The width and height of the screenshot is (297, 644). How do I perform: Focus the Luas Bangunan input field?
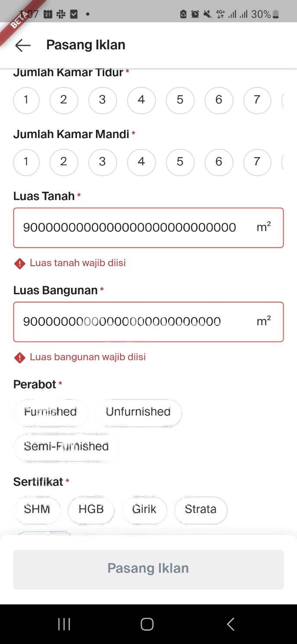point(148,322)
